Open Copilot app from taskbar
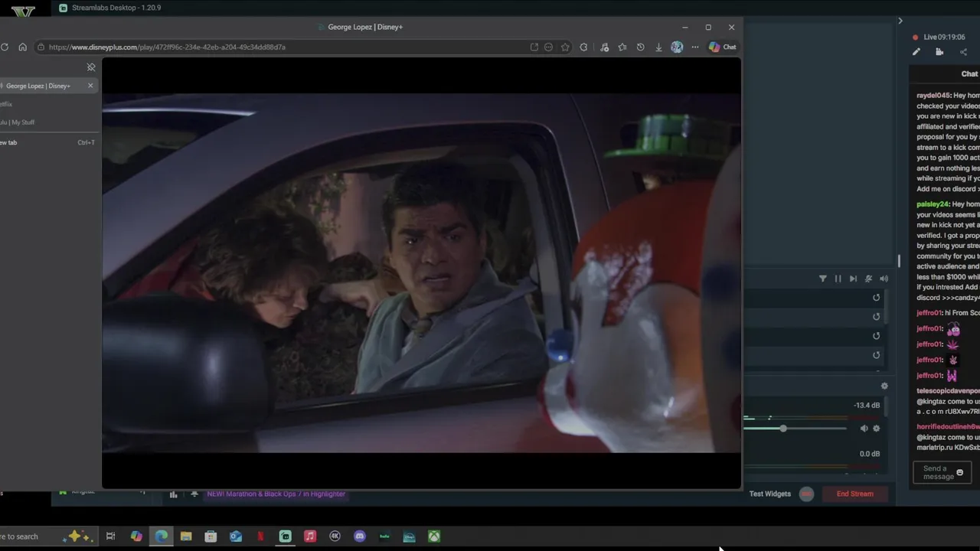980x551 pixels. pyautogui.click(x=136, y=536)
